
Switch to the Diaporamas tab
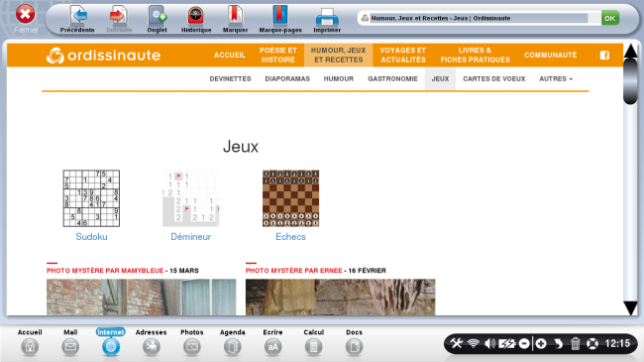pos(287,78)
